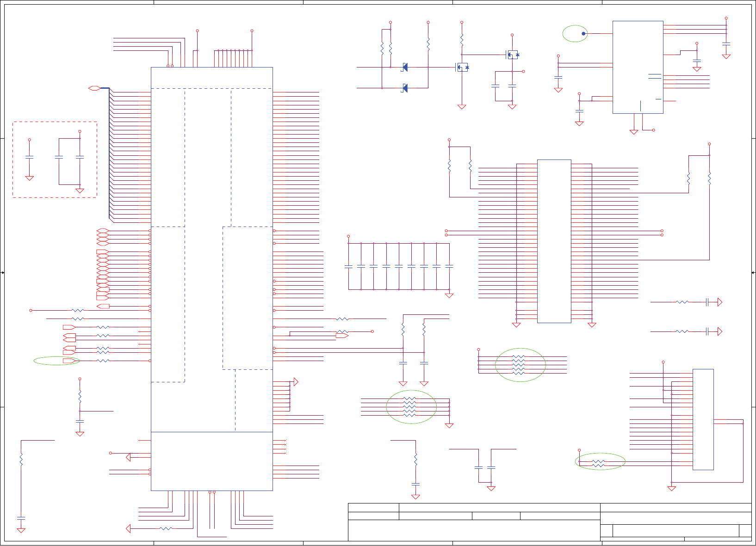Select the large central IC symbol body
The height and width of the screenshot is (546, 756).
[x=211, y=279]
